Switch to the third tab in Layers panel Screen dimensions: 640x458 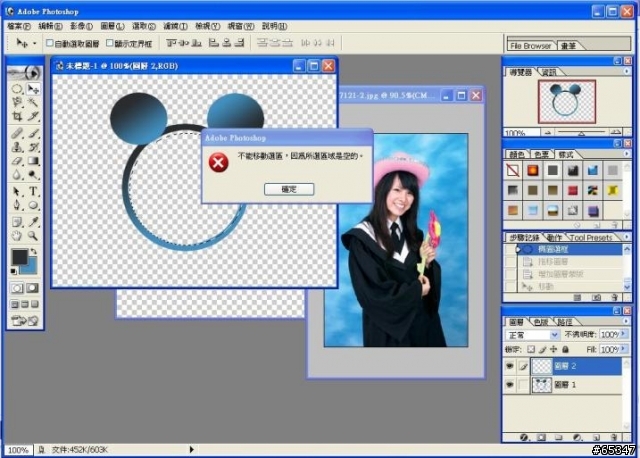(565, 322)
